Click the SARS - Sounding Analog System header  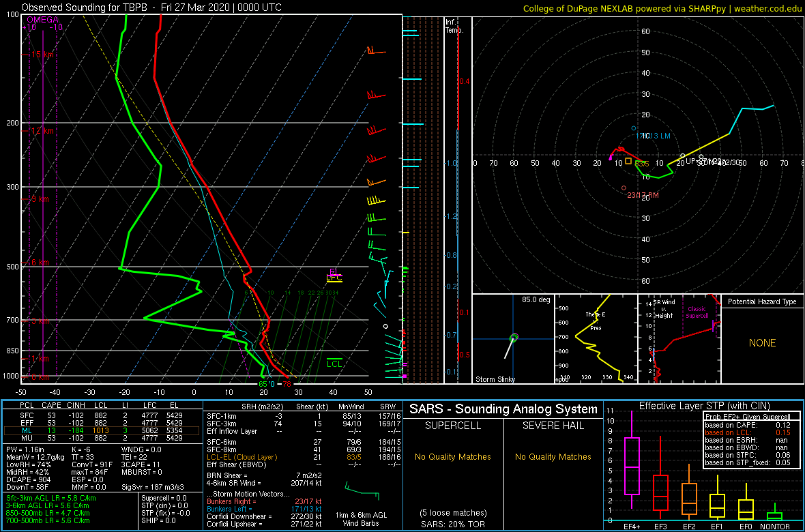tap(503, 409)
